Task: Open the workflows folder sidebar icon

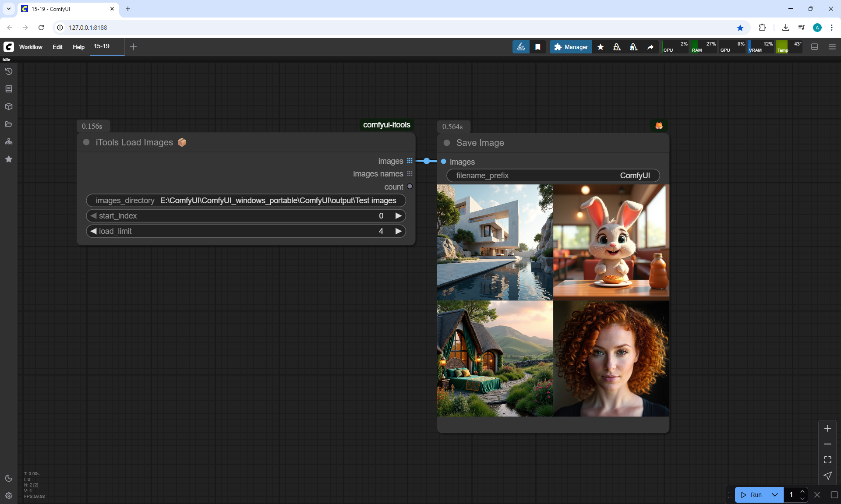Action: click(8, 124)
